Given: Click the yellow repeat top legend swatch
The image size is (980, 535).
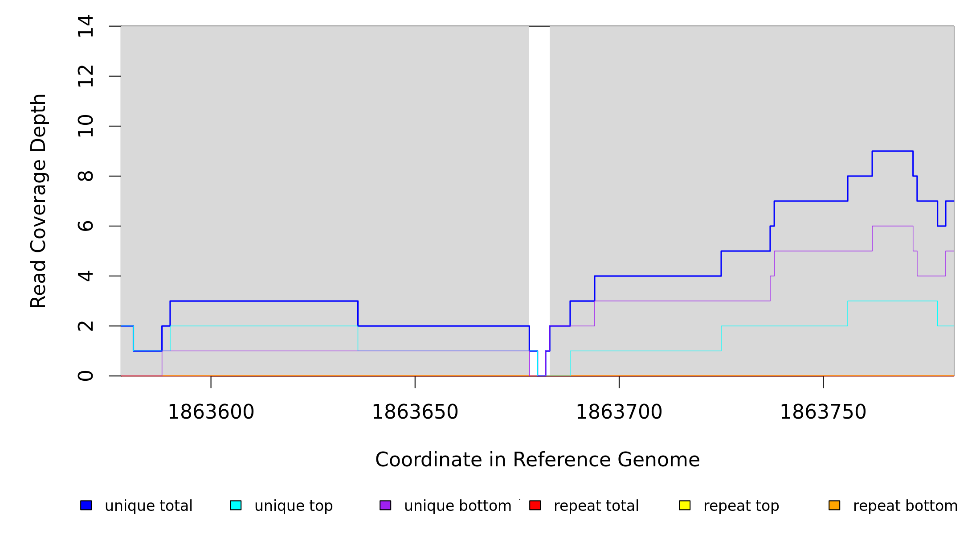Looking at the screenshot, I should pyautogui.click(x=685, y=506).
